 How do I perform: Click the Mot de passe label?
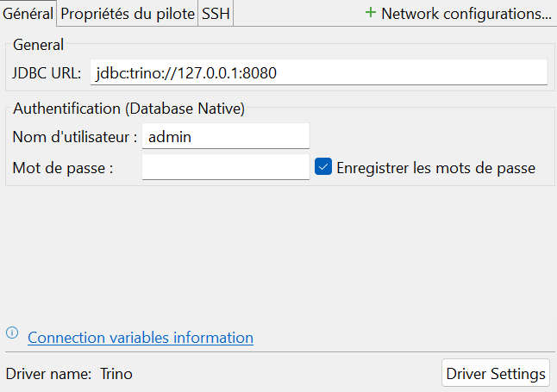63,168
